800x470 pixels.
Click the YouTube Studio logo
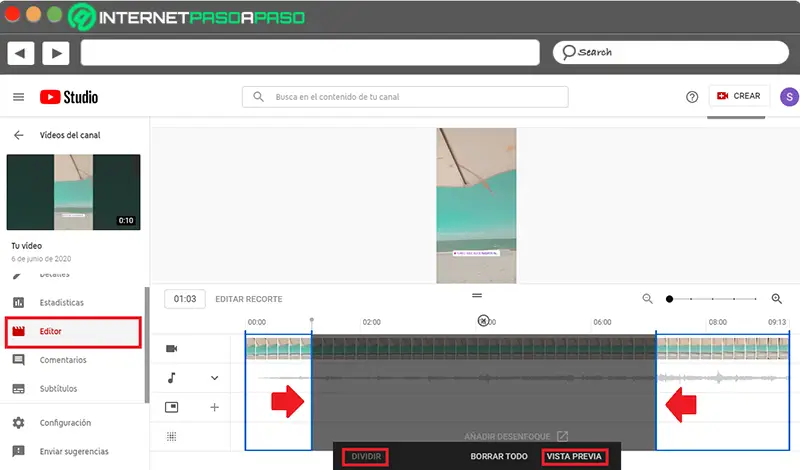pyautogui.click(x=69, y=97)
